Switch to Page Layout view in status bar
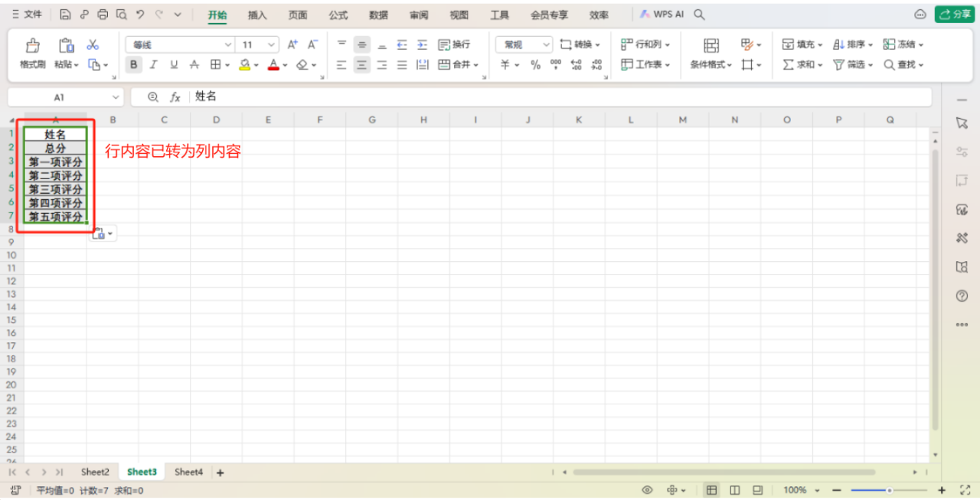 (x=735, y=490)
